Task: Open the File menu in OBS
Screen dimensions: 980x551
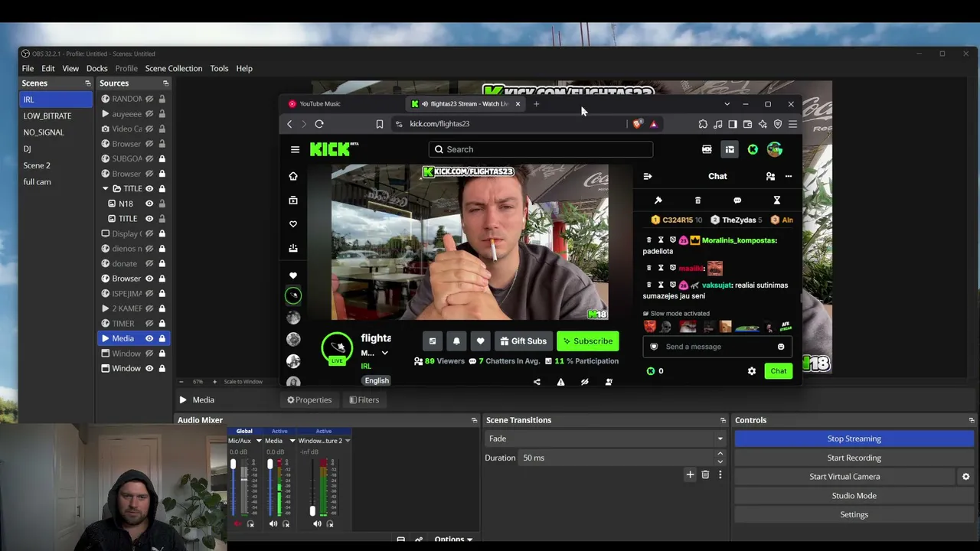Action: pyautogui.click(x=28, y=69)
